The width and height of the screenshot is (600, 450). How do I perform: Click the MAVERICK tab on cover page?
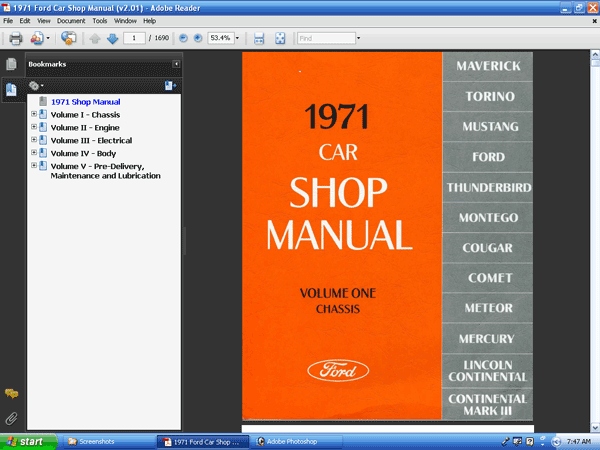click(488, 66)
